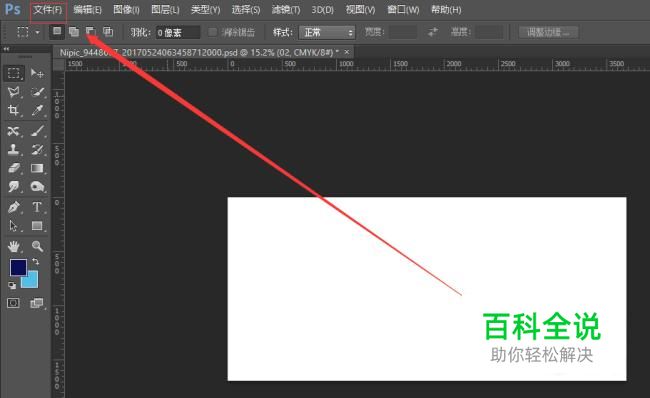The image size is (650, 398).
Task: Select the Move tool
Action: click(37, 73)
